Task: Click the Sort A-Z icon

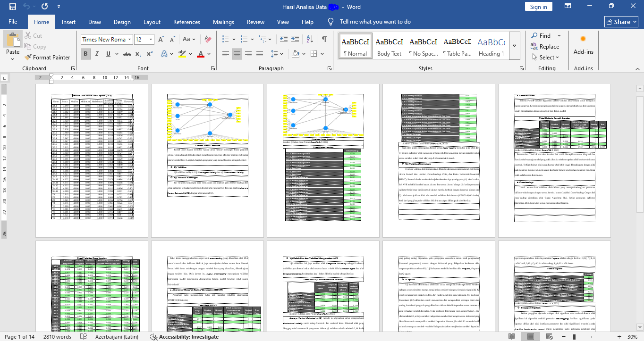Action: pos(311,40)
